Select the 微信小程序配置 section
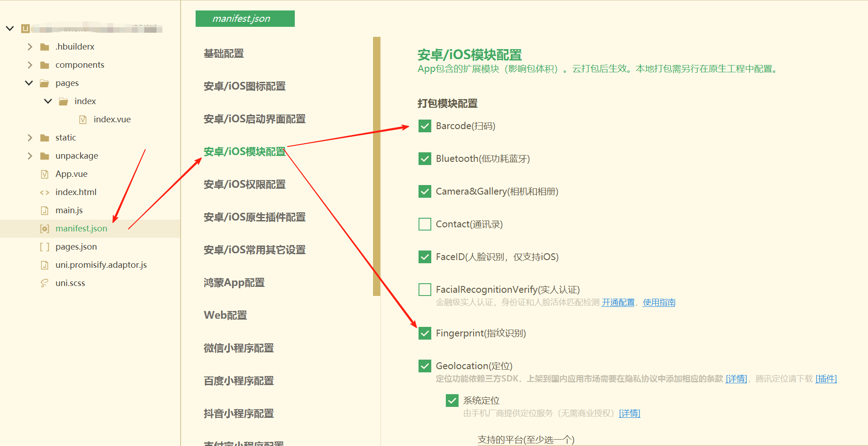This screenshot has width=868, height=446. point(238,348)
